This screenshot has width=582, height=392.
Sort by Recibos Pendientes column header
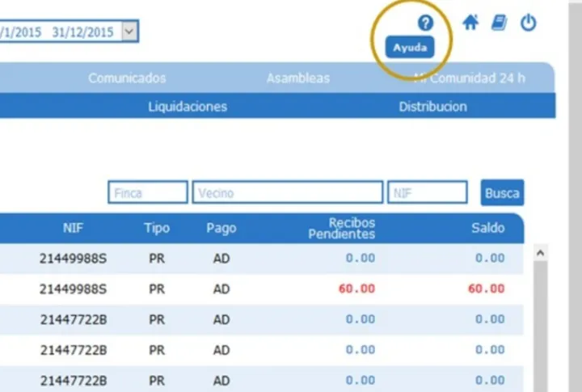point(341,228)
